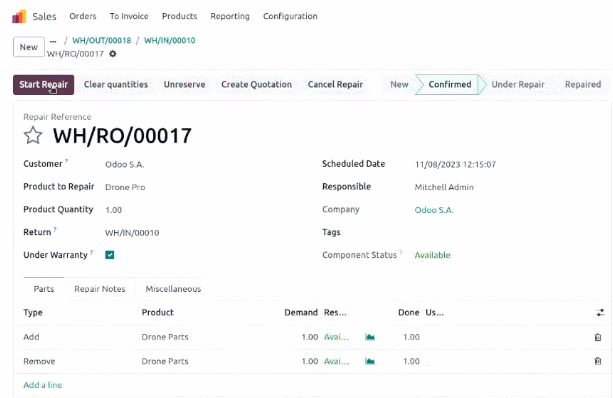This screenshot has height=398, width=613.
Task: Click Drone Parts in the Add row
Action: click(x=165, y=337)
